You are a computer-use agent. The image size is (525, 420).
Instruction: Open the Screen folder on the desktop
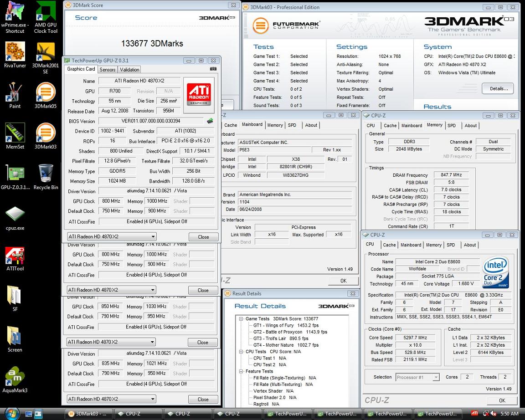click(15, 339)
